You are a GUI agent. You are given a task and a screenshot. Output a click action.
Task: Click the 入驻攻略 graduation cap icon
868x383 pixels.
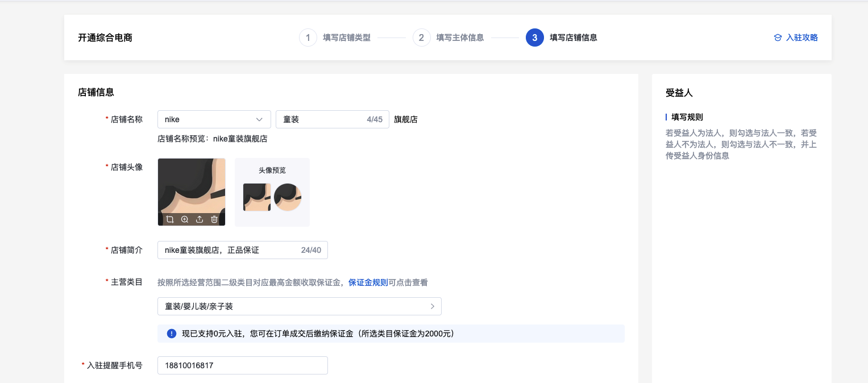(x=778, y=38)
